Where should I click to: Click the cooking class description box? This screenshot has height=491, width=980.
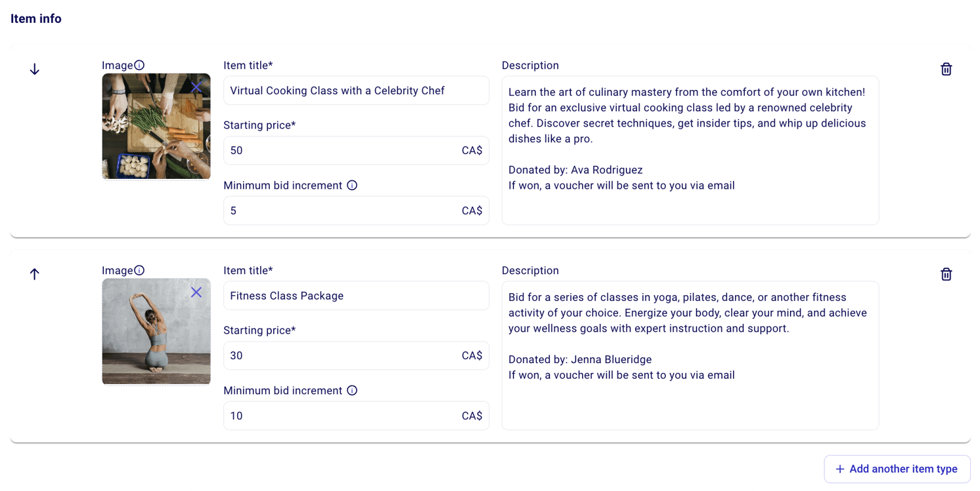point(690,150)
